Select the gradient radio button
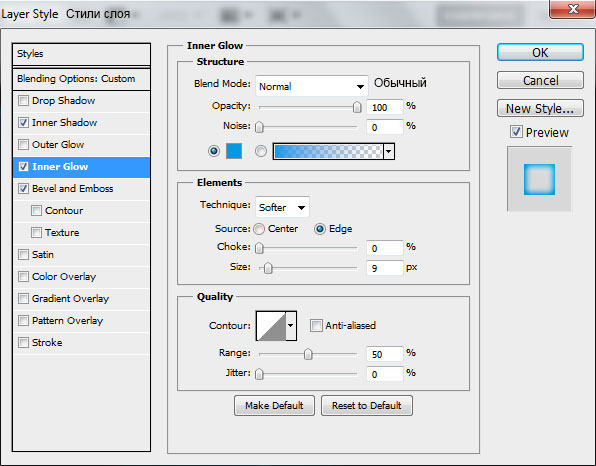This screenshot has width=596, height=466. click(261, 151)
